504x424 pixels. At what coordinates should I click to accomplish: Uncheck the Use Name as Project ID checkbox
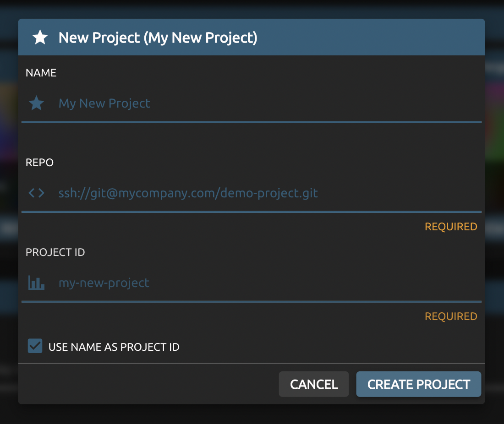tap(35, 346)
